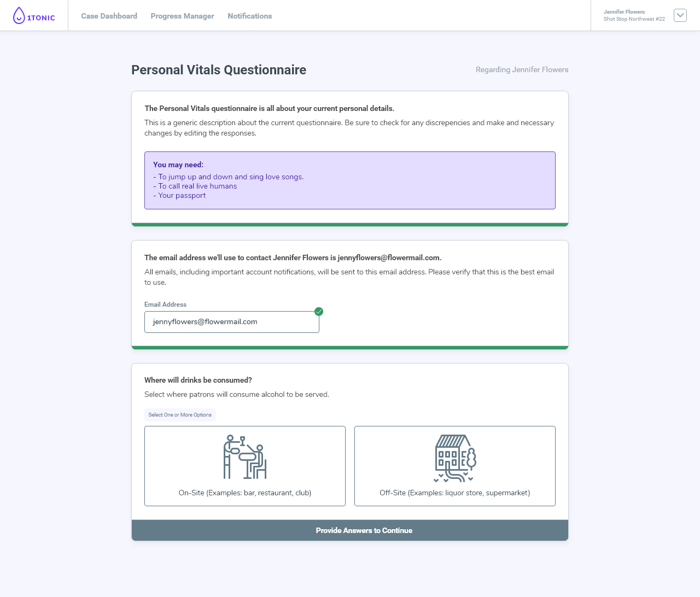Viewport: 700px width, 597px height.
Task: Click the green progress bar under email card
Action: pyautogui.click(x=350, y=348)
